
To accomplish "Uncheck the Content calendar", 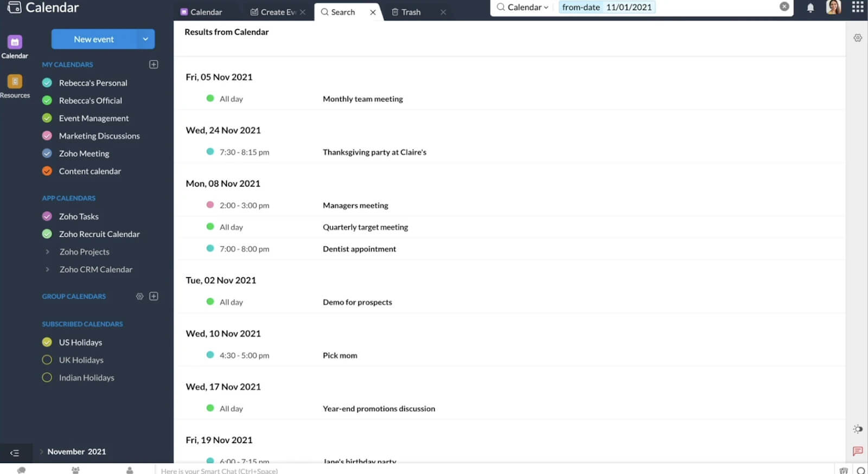I will (47, 171).
